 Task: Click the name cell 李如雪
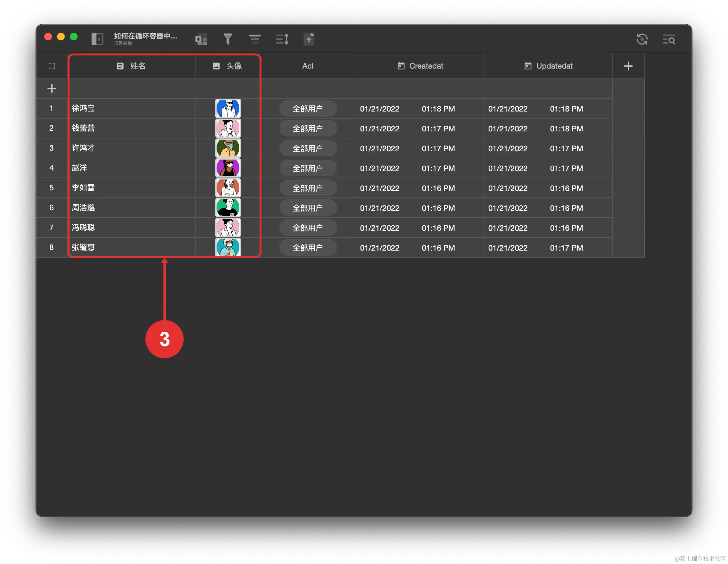pos(83,188)
